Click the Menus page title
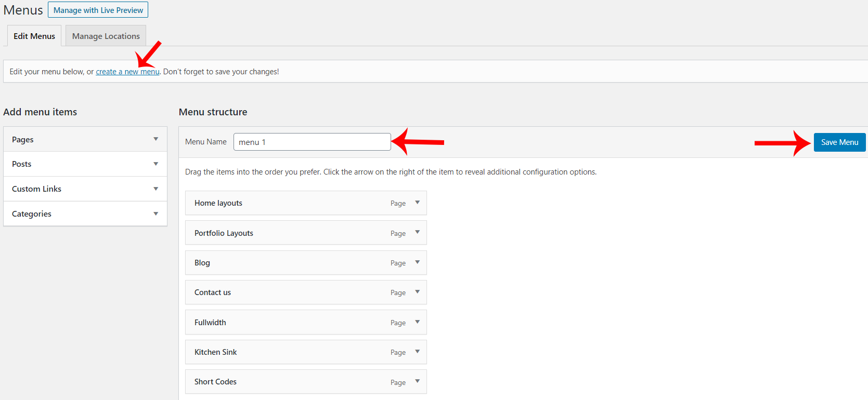Screen dimensions: 868x400 point(23,10)
